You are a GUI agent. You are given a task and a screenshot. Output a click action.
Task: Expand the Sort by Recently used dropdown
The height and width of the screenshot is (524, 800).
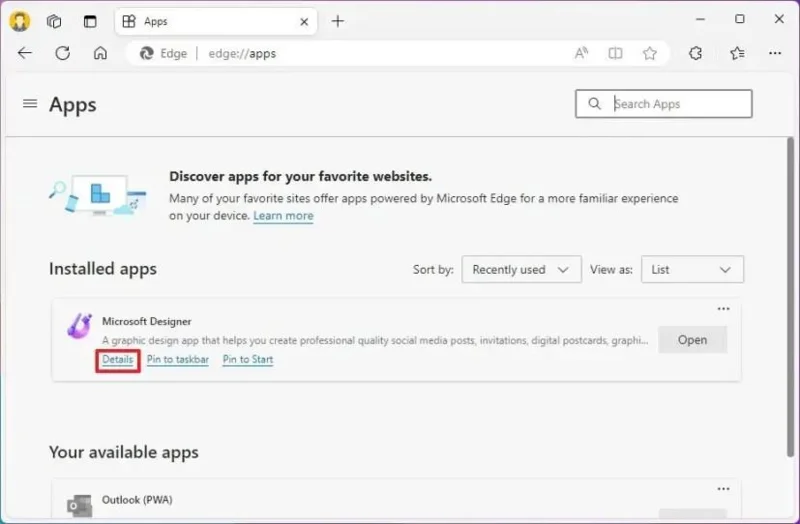(521, 269)
